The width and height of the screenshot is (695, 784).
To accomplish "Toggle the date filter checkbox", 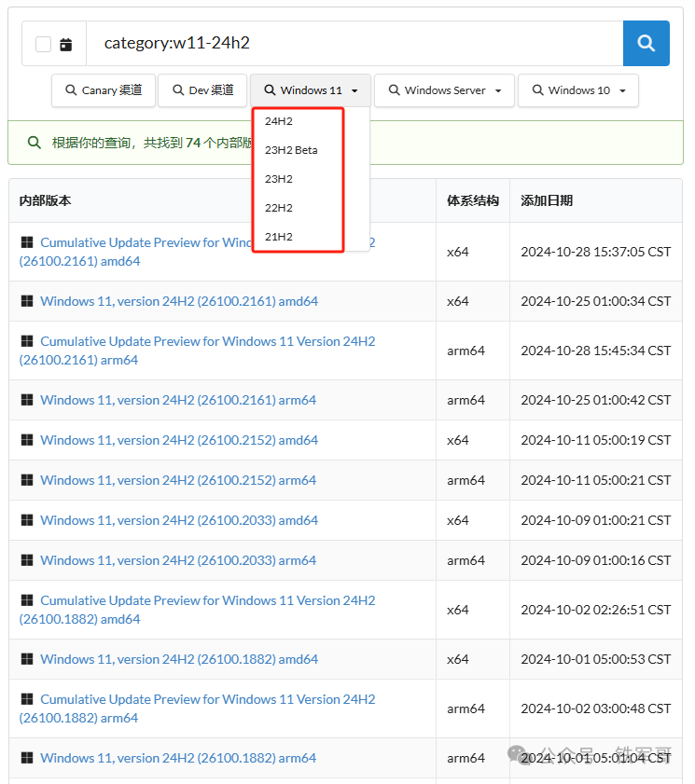I will [44, 44].
